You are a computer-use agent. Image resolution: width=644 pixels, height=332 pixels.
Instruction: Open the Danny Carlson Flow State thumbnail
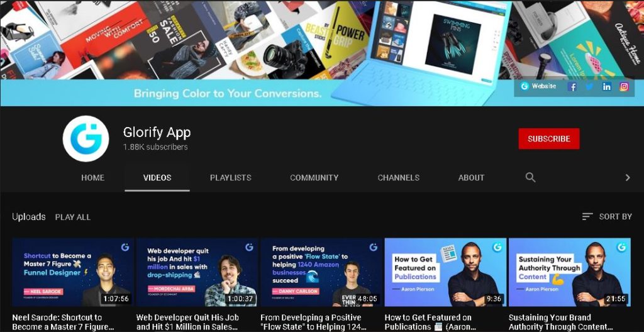click(x=321, y=272)
